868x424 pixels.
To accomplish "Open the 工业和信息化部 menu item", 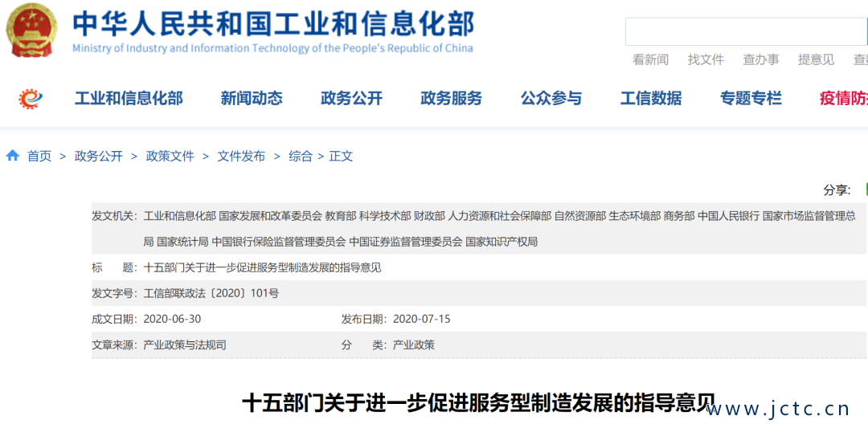I will coord(129,99).
